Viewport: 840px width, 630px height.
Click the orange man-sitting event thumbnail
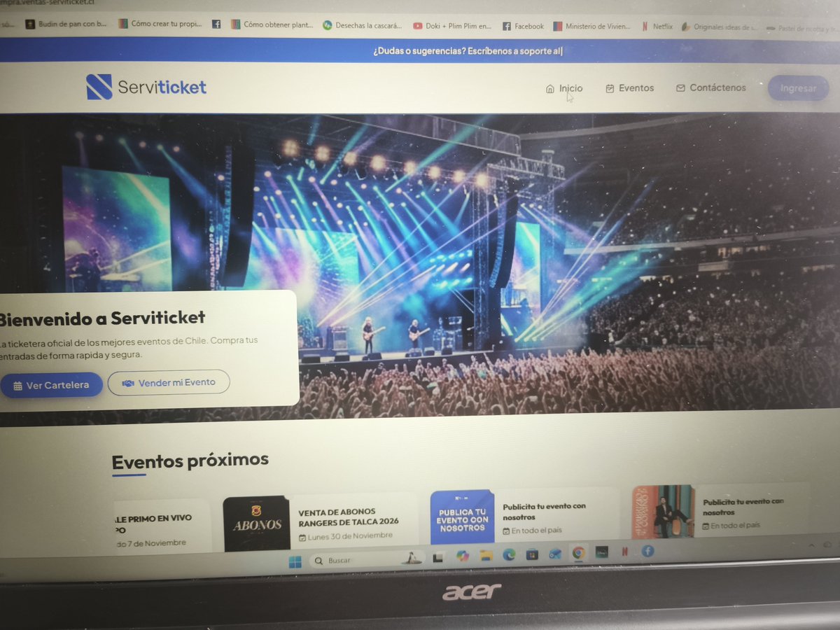pos(663,512)
